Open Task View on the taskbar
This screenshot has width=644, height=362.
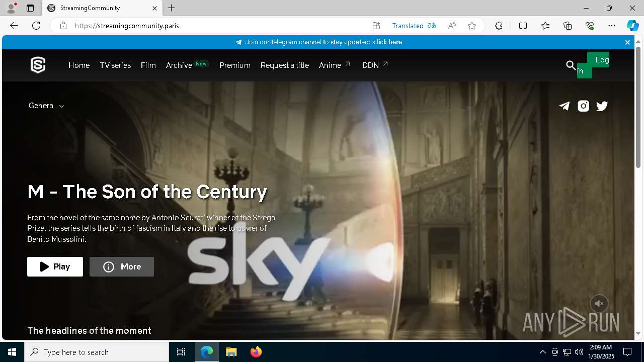[x=181, y=352]
